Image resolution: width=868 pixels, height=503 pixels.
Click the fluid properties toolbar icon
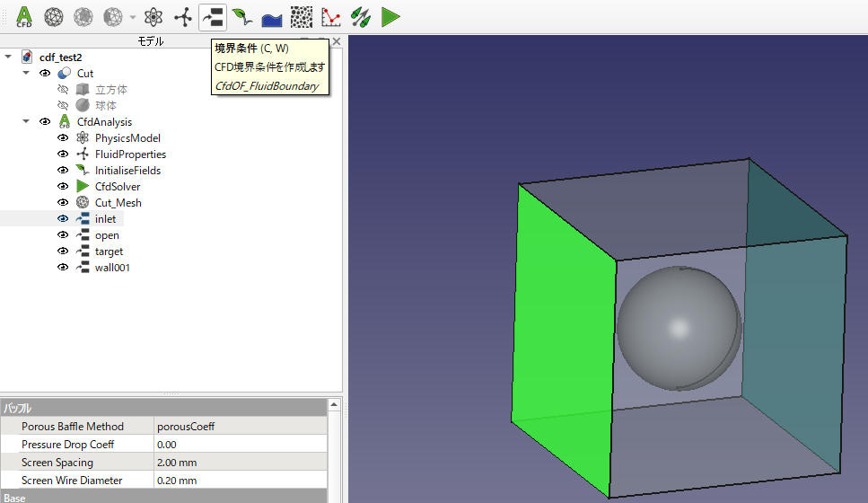[183, 15]
